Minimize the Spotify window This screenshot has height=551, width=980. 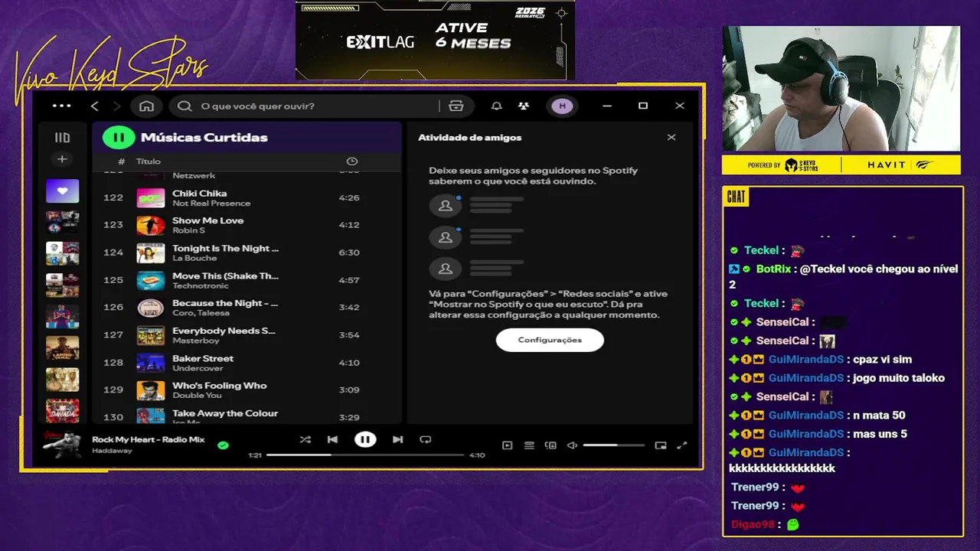pyautogui.click(x=607, y=106)
